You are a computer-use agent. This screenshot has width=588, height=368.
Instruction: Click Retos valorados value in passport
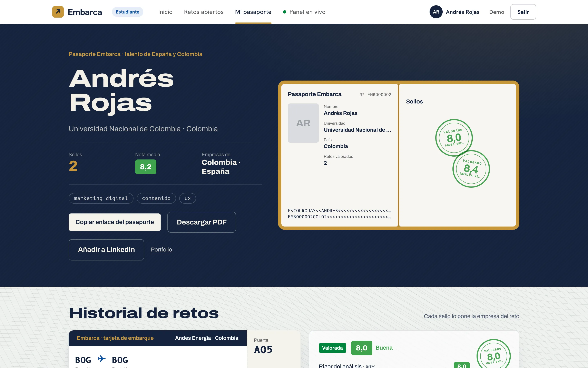coord(325,163)
